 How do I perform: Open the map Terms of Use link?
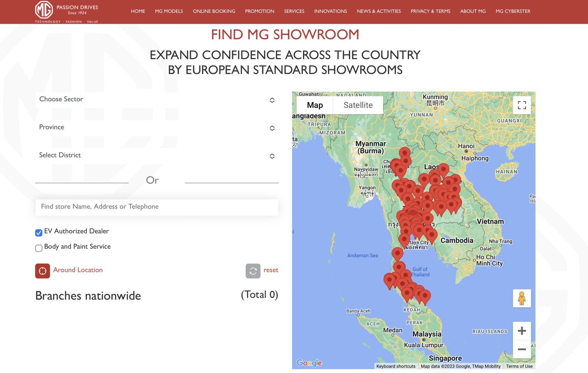(x=519, y=366)
